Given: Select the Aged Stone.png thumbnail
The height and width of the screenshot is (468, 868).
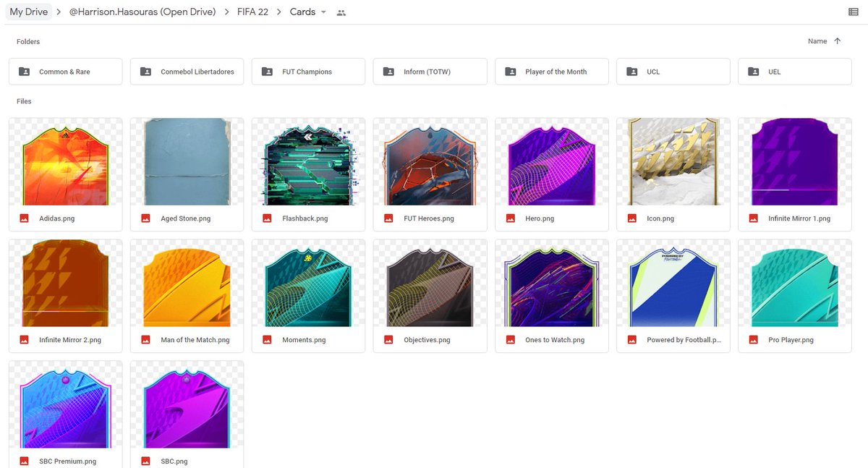Looking at the screenshot, I should click(187, 161).
